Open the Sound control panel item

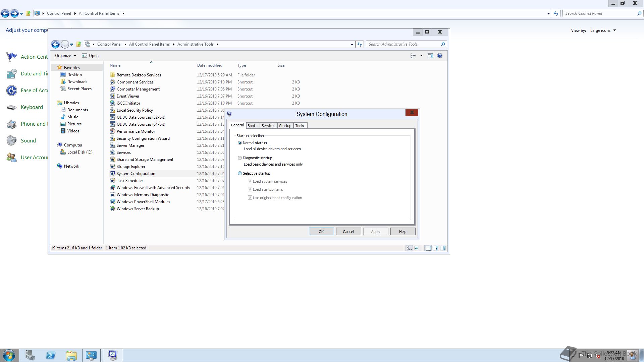click(28, 141)
